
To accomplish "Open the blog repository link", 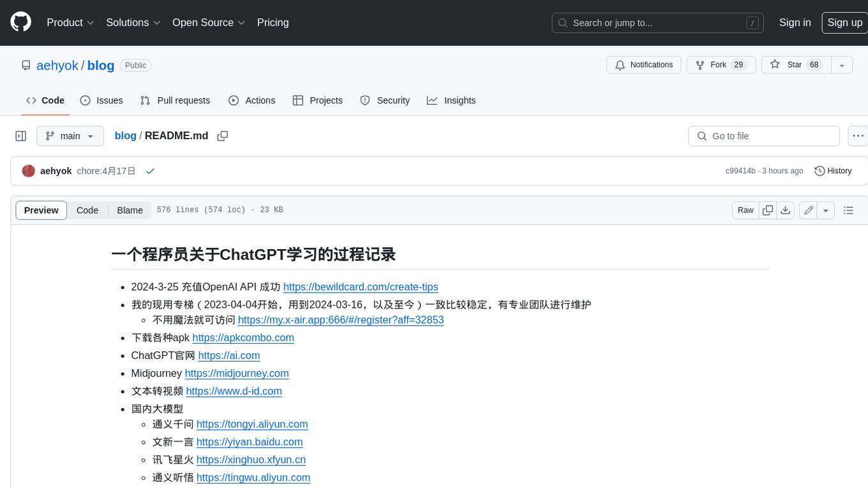I will tap(101, 65).
